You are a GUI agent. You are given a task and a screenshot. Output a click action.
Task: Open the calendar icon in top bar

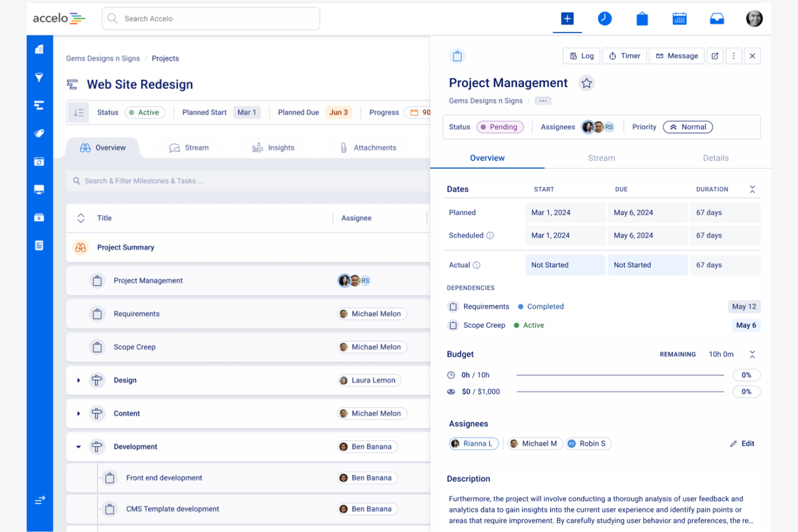point(679,19)
